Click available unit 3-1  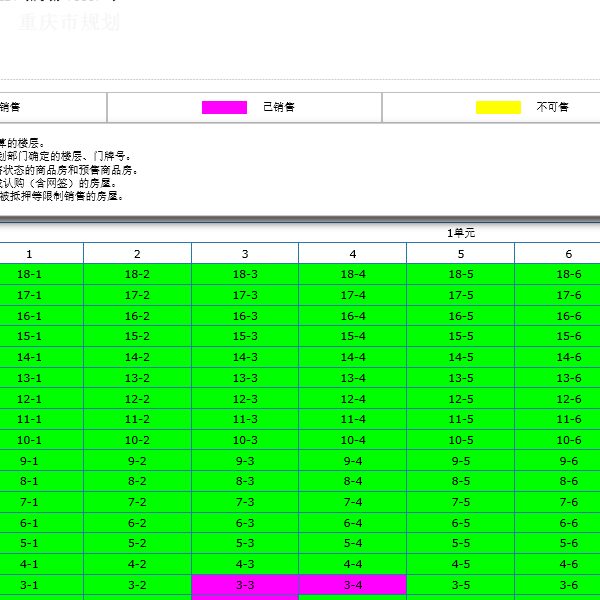[x=41, y=585]
